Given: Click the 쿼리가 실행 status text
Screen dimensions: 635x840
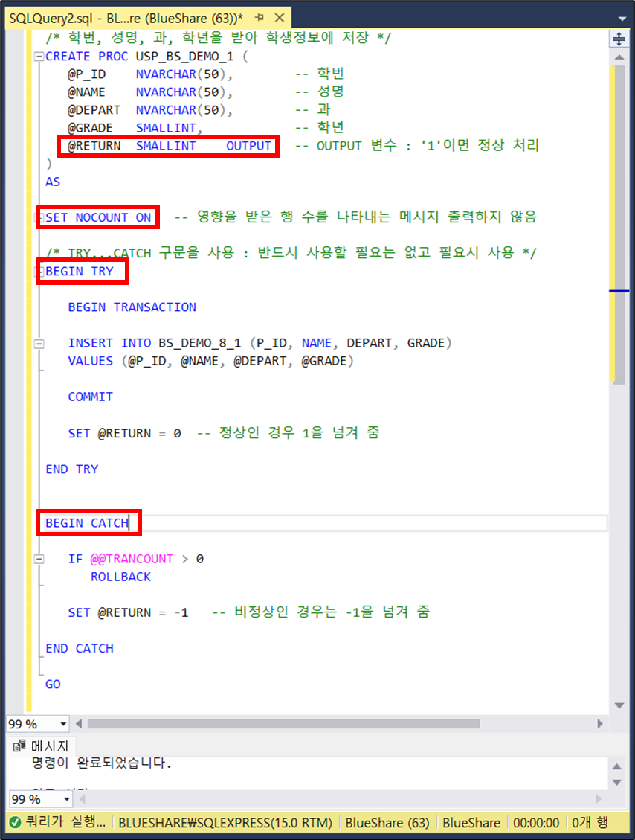Looking at the screenshot, I should [65, 823].
